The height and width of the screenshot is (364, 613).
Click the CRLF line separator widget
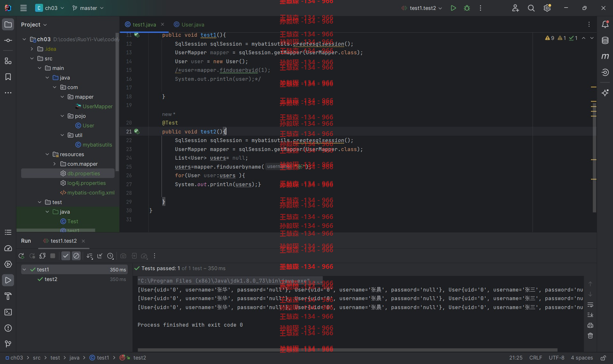[535, 358]
